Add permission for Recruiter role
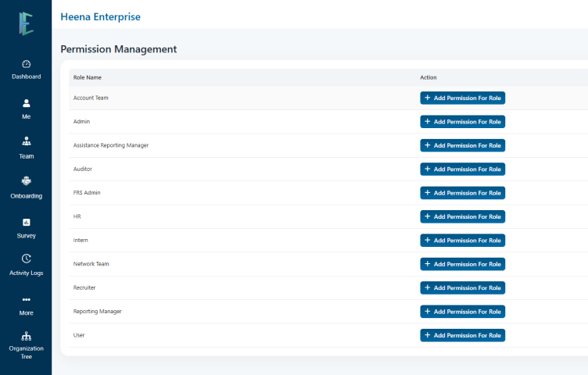Image resolution: width=588 pixels, height=375 pixels. coord(462,287)
